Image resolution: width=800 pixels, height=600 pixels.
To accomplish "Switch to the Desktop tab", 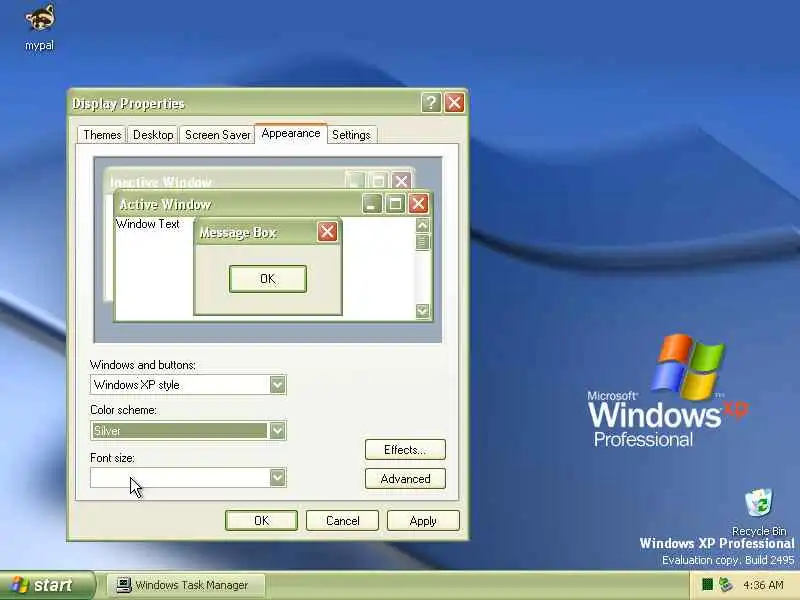I will pyautogui.click(x=153, y=135).
